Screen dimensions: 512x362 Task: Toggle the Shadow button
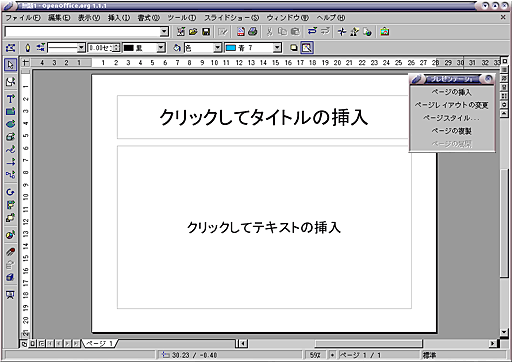click(x=294, y=48)
